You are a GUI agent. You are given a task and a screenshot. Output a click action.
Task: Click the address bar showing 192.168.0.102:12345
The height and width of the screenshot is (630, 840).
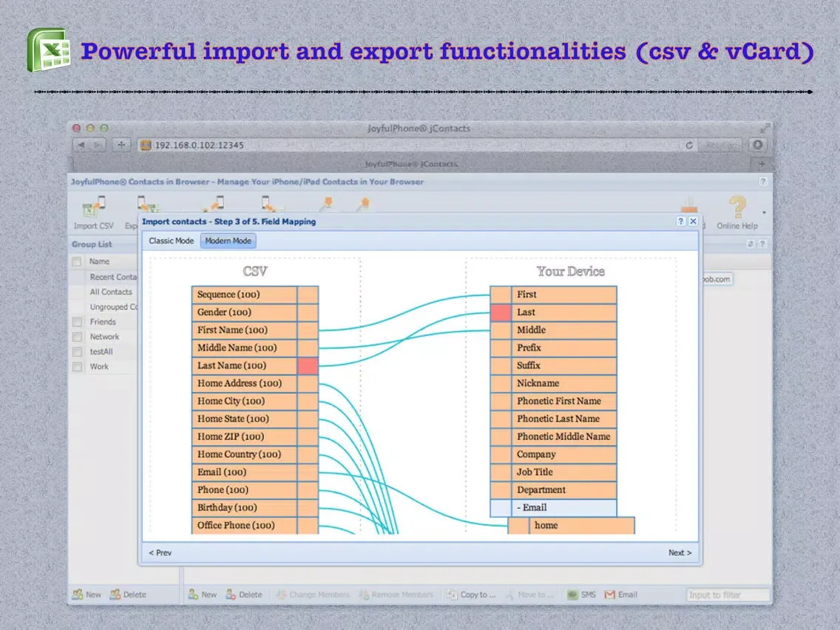(x=418, y=145)
